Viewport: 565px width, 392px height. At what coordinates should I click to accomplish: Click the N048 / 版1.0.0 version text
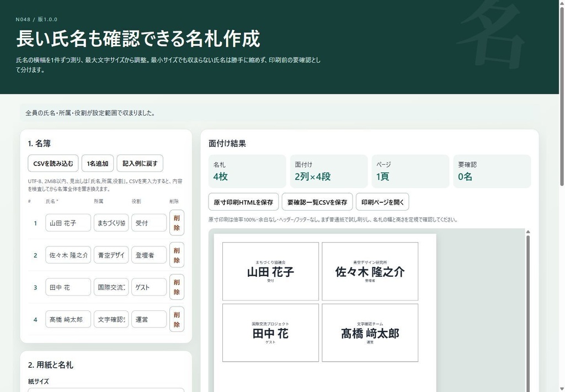coord(36,19)
